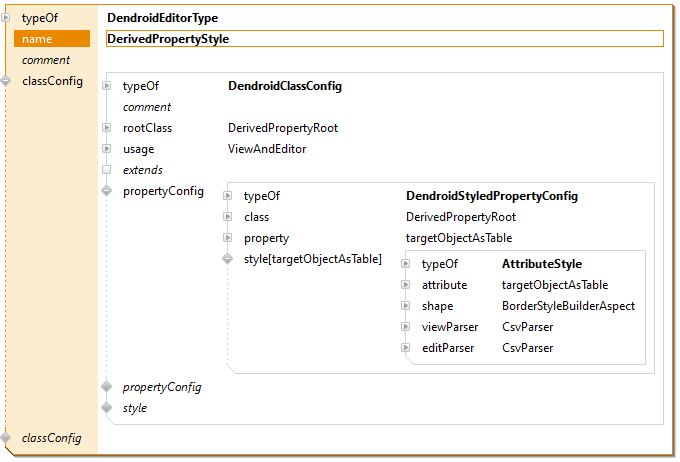Collapse the propertyConfig diamond node
680x462 pixels.
pos(107,191)
